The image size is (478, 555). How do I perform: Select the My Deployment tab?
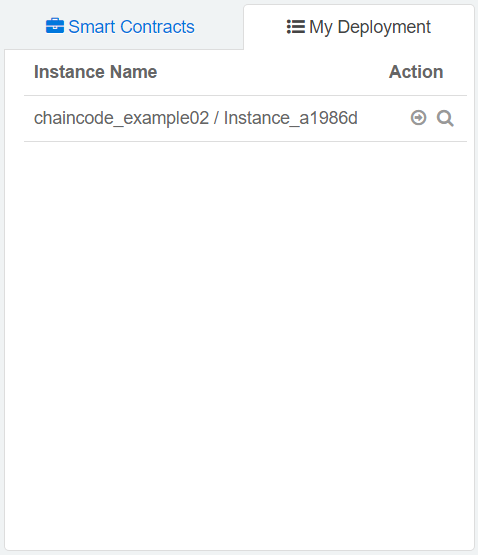pos(359,27)
